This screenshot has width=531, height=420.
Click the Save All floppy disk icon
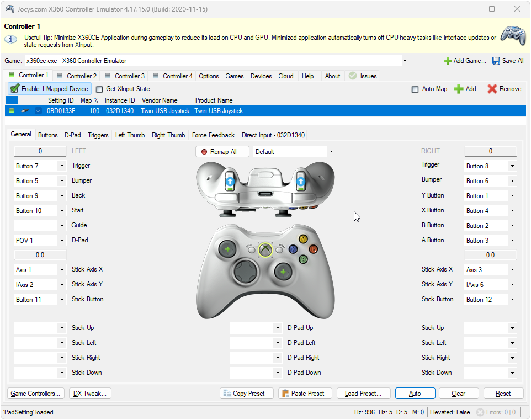496,61
